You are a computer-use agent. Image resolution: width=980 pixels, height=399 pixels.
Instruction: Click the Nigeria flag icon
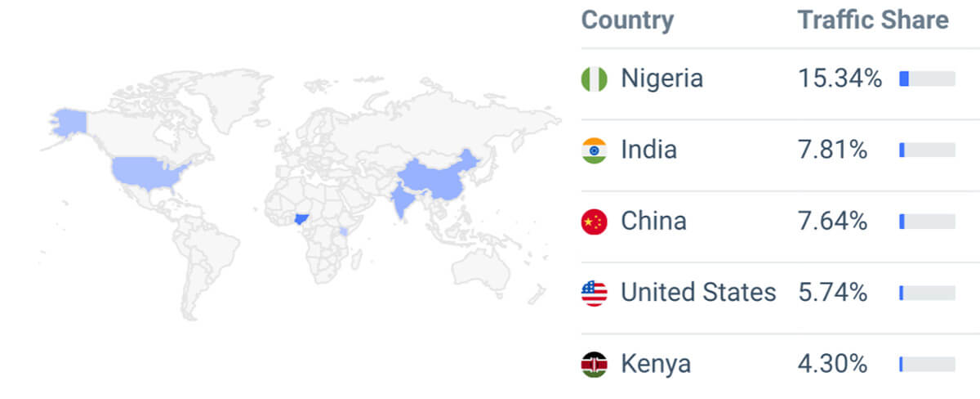(594, 79)
